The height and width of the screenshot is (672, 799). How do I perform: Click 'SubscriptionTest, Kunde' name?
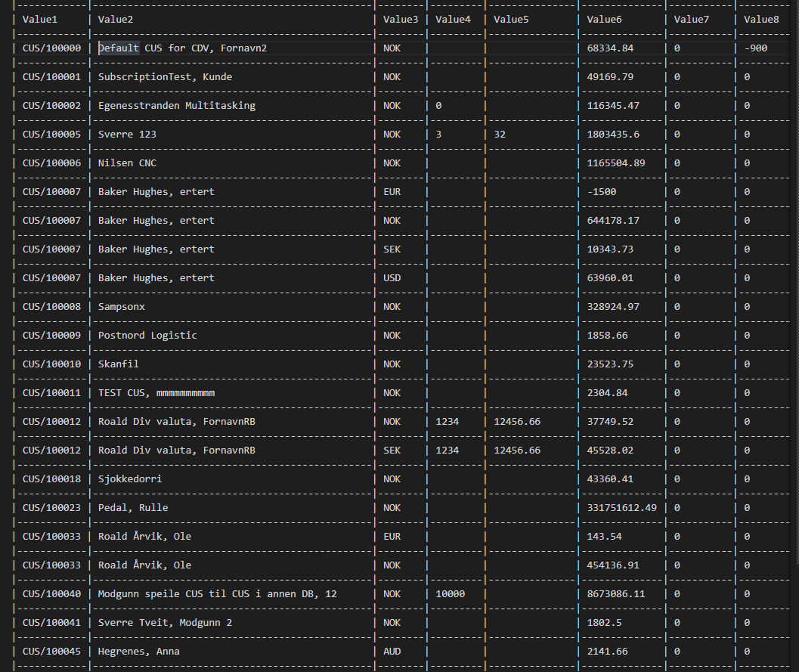coord(165,77)
